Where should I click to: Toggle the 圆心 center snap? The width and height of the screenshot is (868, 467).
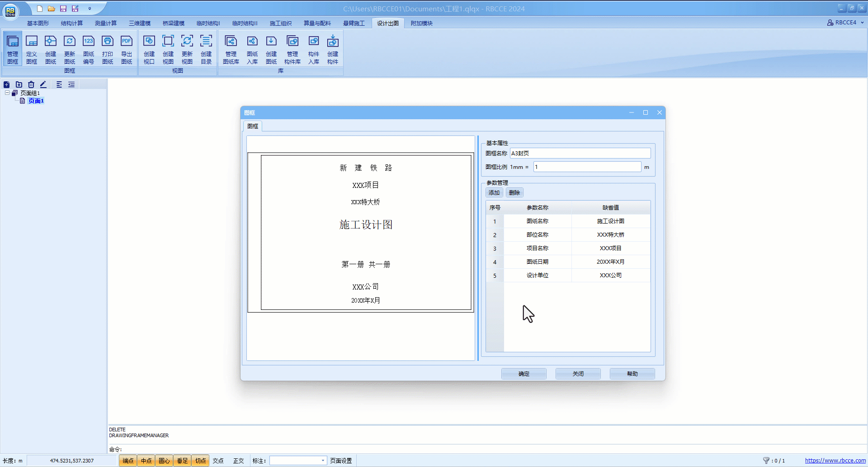[164, 461]
